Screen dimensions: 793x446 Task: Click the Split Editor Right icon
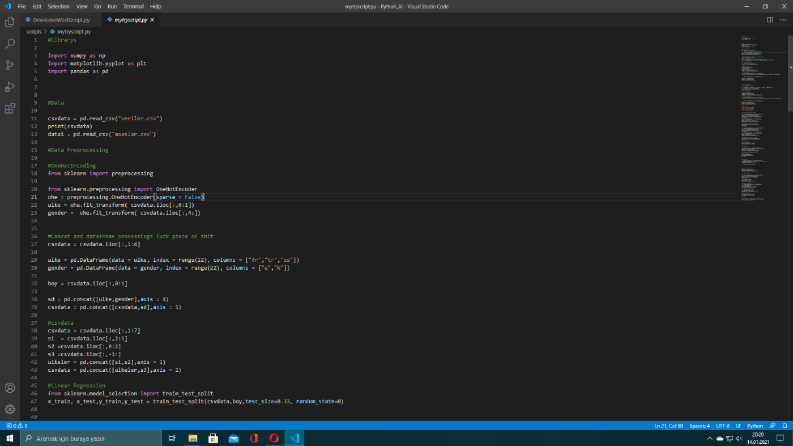coord(770,20)
